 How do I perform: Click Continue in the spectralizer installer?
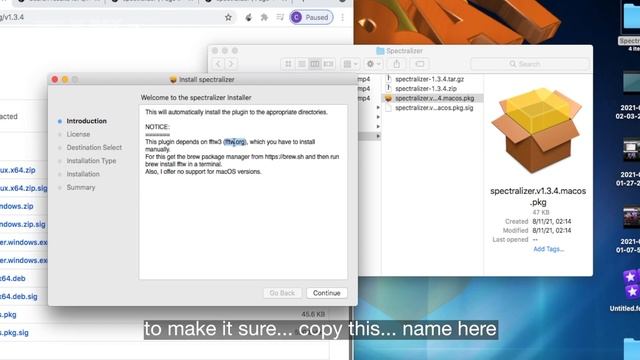coord(326,293)
